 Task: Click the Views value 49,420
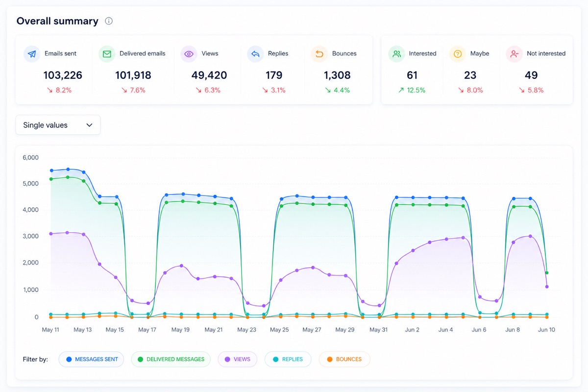tap(209, 75)
